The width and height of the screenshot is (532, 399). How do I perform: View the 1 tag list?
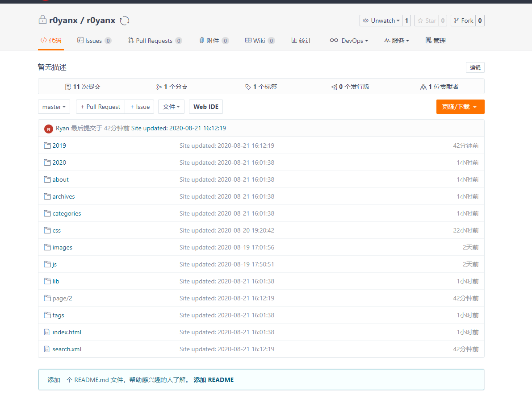[261, 87]
